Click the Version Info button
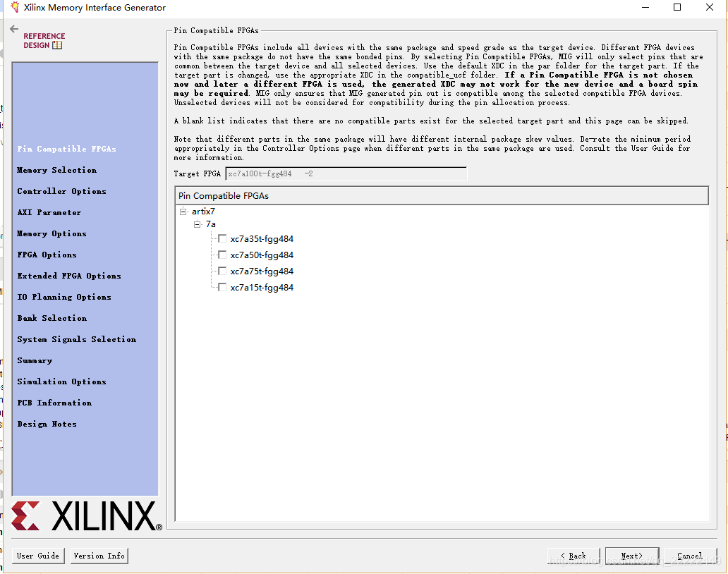 tap(98, 555)
